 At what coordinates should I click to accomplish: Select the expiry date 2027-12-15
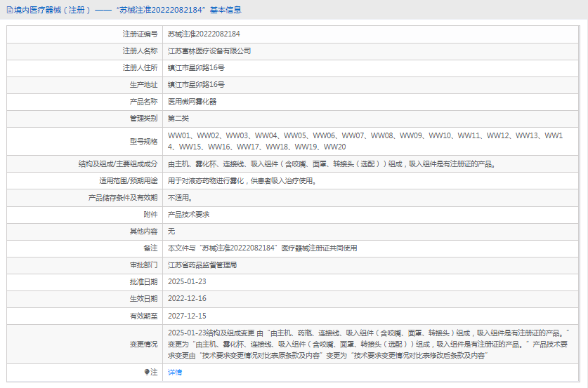187,316
